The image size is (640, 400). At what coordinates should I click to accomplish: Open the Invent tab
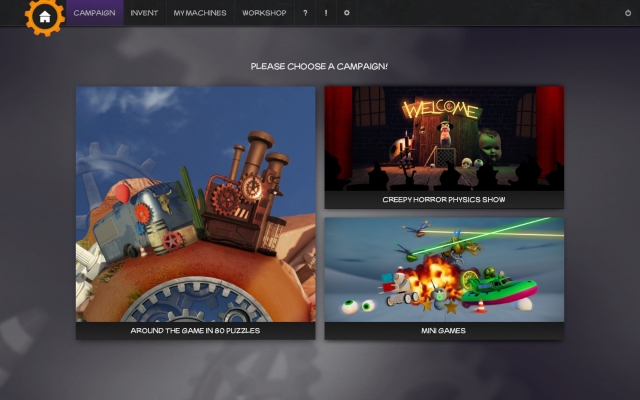(144, 13)
